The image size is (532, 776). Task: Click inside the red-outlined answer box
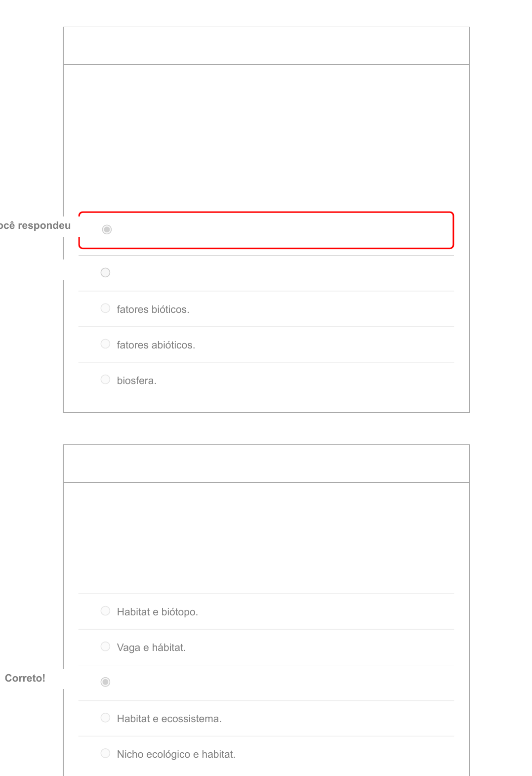[266, 230]
